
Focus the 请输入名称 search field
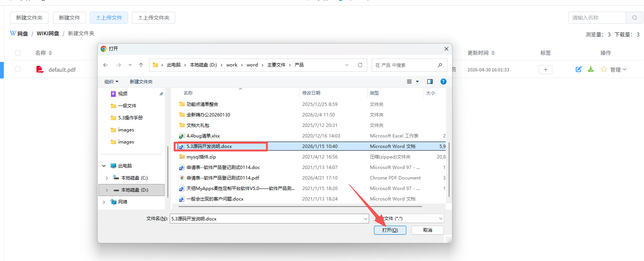click(597, 18)
